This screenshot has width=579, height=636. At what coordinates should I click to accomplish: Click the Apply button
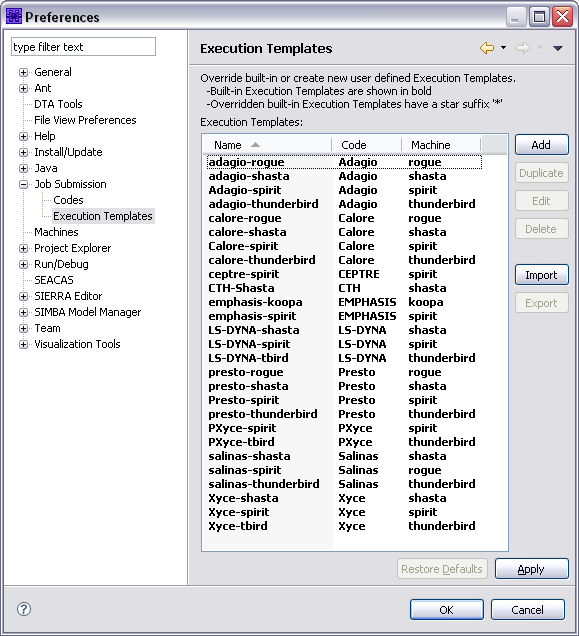tap(532, 569)
